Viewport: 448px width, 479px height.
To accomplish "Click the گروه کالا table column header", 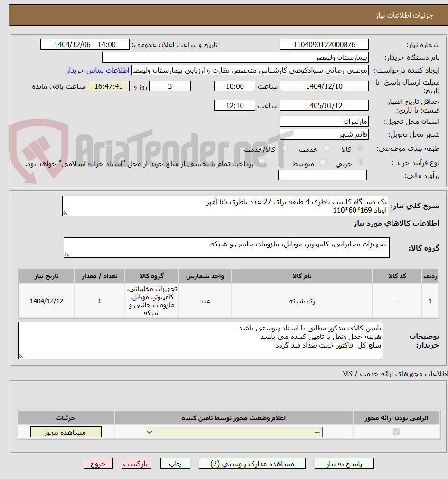I will click(151, 276).
